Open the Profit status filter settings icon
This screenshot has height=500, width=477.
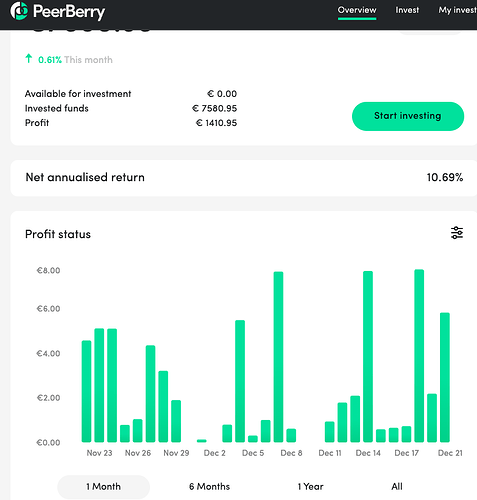[457, 233]
